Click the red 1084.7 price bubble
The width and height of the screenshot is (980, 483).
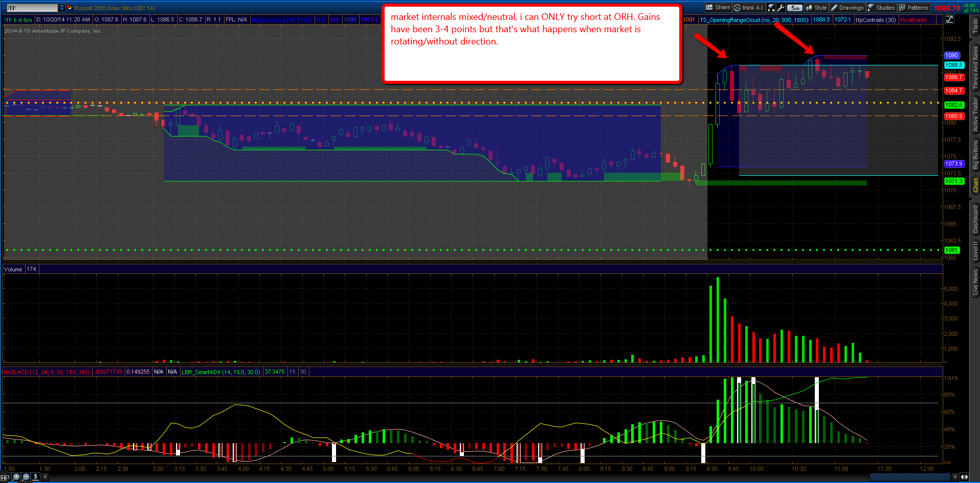tap(954, 91)
